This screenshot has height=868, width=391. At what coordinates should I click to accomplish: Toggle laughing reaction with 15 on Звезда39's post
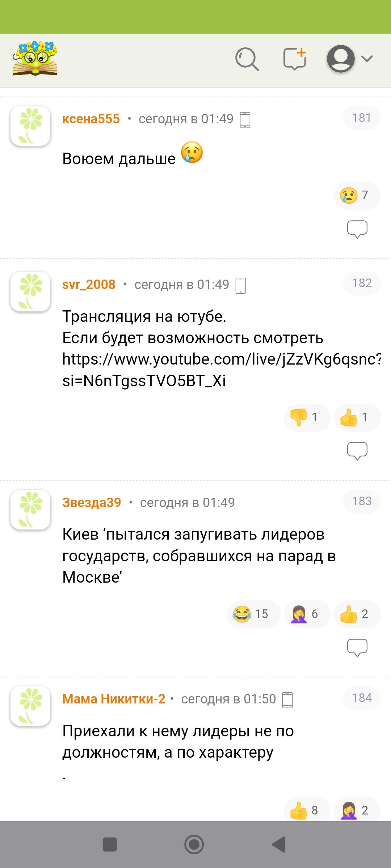pos(254,614)
